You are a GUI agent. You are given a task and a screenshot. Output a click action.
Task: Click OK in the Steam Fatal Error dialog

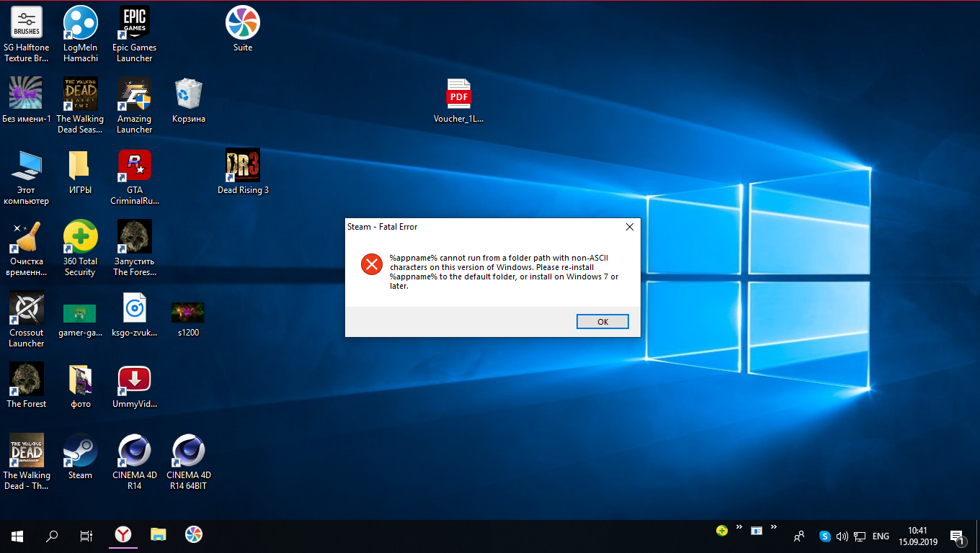[x=602, y=322]
